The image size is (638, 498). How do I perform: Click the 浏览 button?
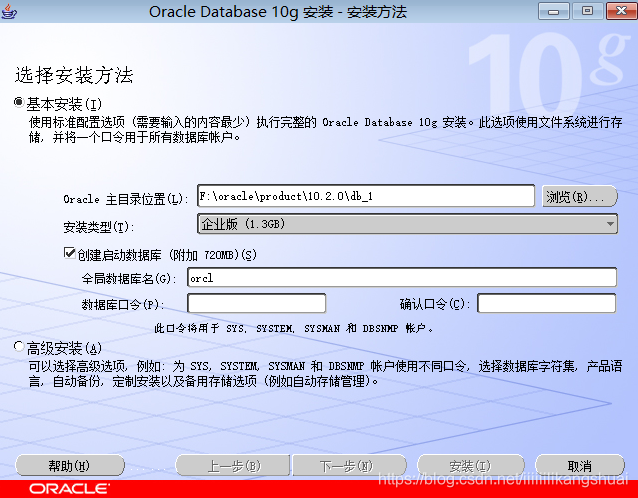point(580,197)
